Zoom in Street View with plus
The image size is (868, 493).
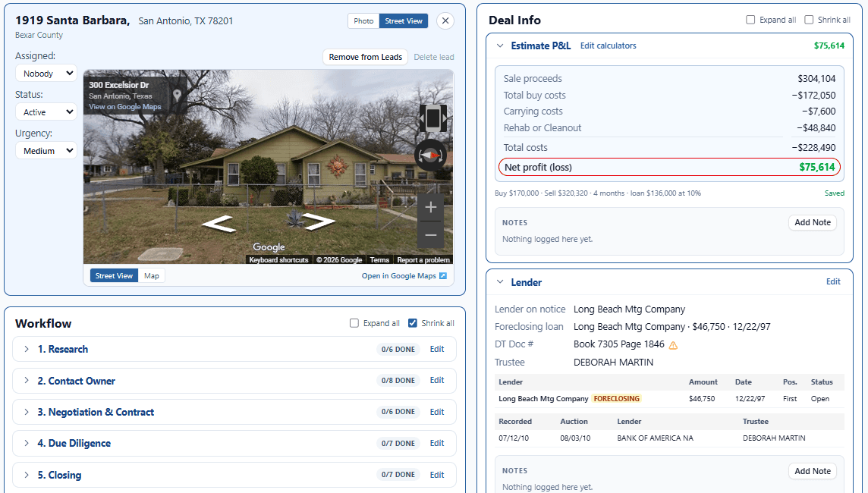[x=431, y=208]
